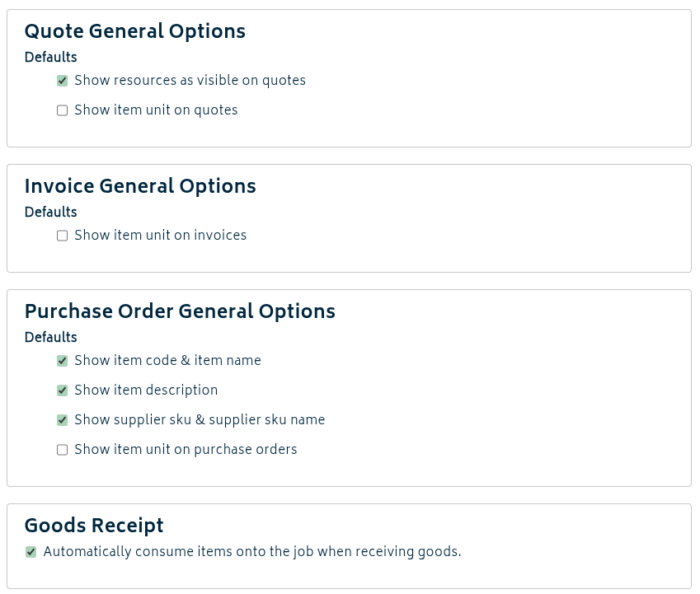Check the Show item unit on purchase orders checkbox

(63, 450)
